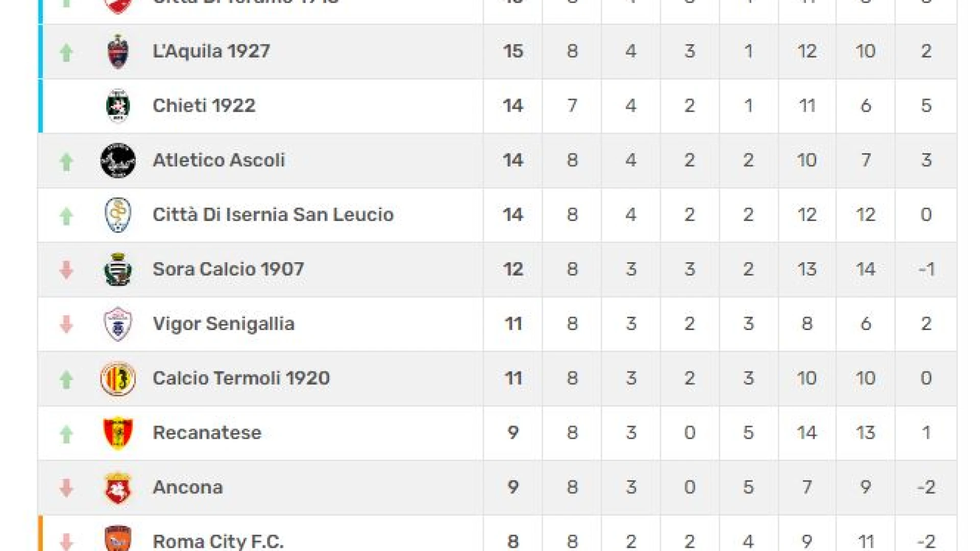Image resolution: width=980 pixels, height=551 pixels.
Task: Click the green up arrow beside L'Aquila 1927
Action: click(66, 52)
